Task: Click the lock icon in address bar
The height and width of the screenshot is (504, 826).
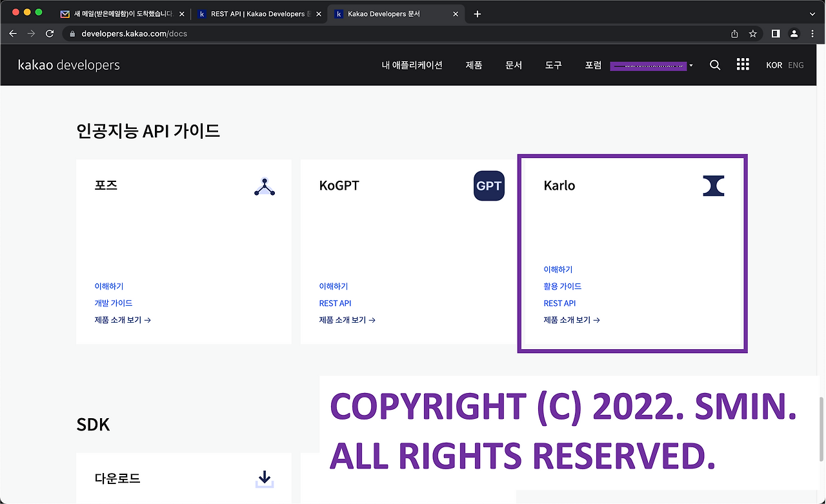Action: (x=72, y=34)
